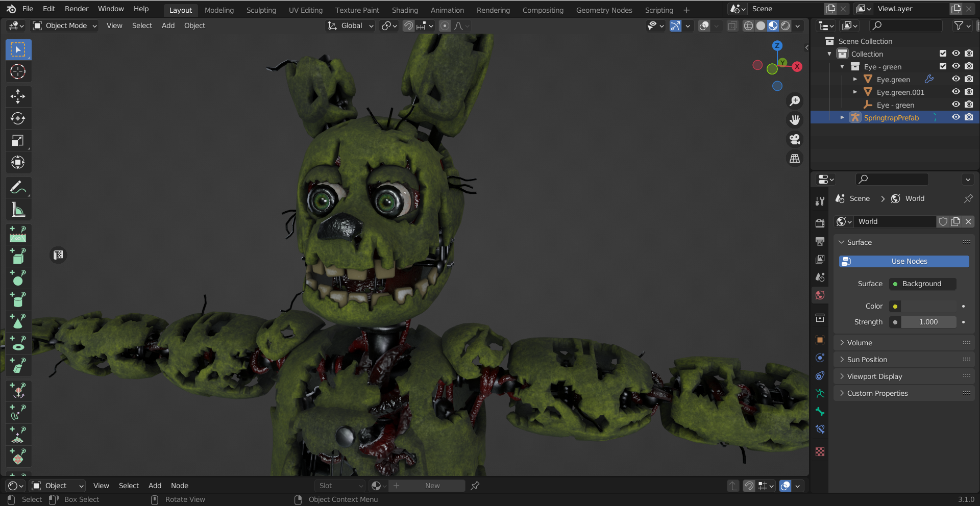Open the Texture properties checker tab
The height and width of the screenshot is (506, 980).
[x=820, y=451]
